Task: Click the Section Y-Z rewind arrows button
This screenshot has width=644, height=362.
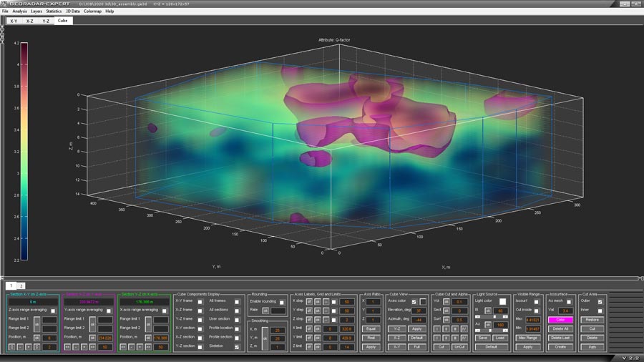Action: point(122,346)
